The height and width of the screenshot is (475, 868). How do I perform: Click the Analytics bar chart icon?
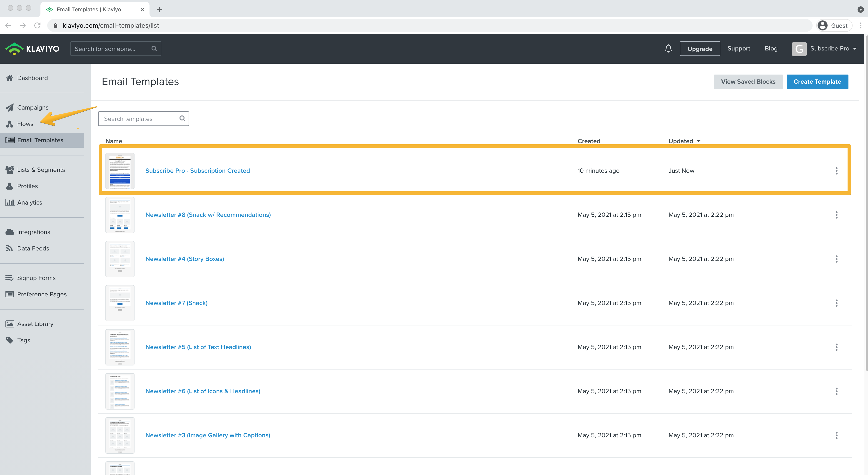(10, 202)
